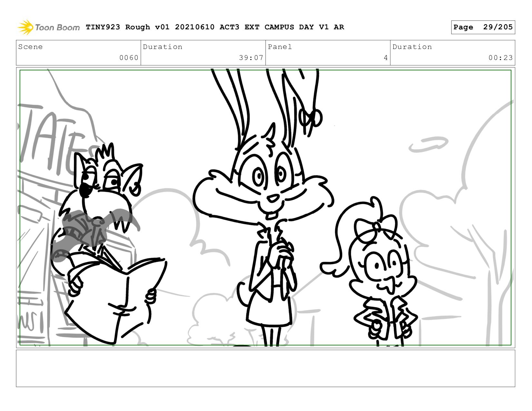Select scene duration value 39:07

click(x=251, y=58)
